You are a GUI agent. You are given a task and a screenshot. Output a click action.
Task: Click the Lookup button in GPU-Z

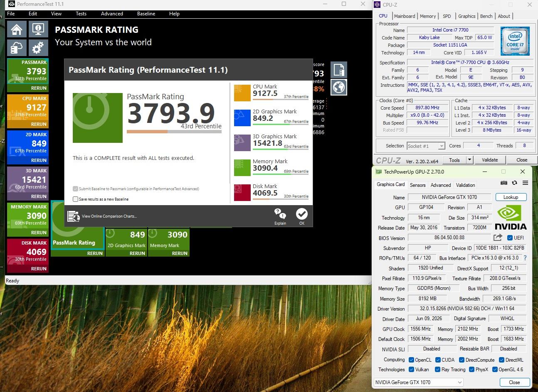(x=511, y=197)
